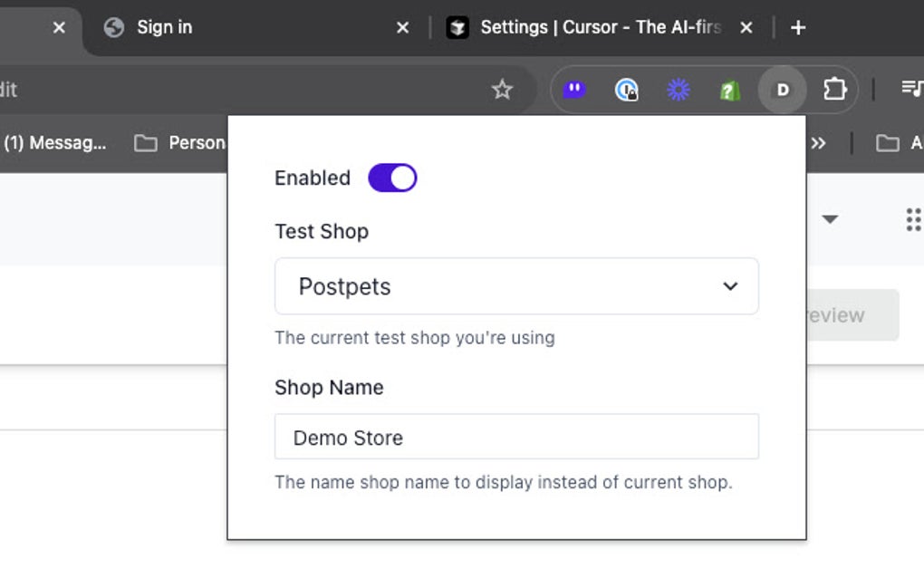Screen dimensions: 924x578
Task: Open a new browser tab
Action: [798, 28]
